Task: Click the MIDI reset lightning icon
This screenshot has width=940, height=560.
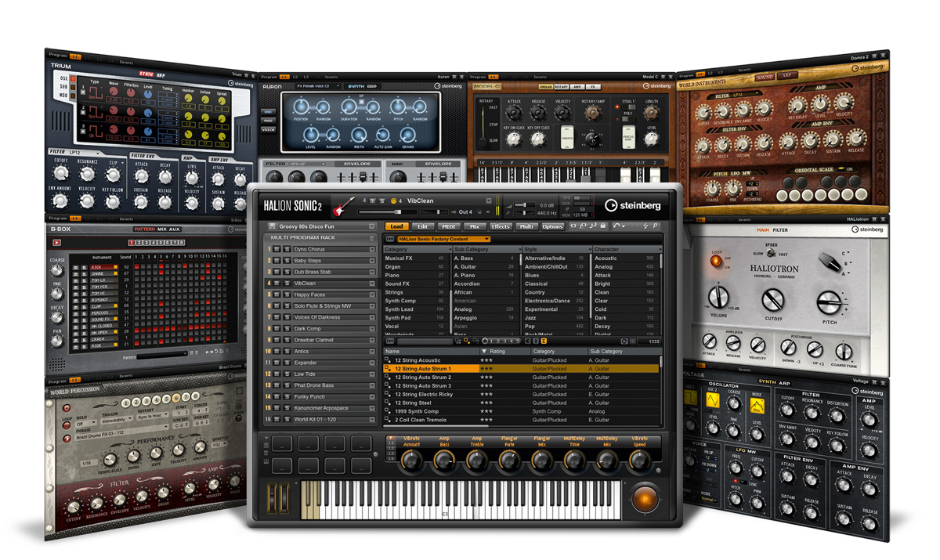Action: pos(645,226)
